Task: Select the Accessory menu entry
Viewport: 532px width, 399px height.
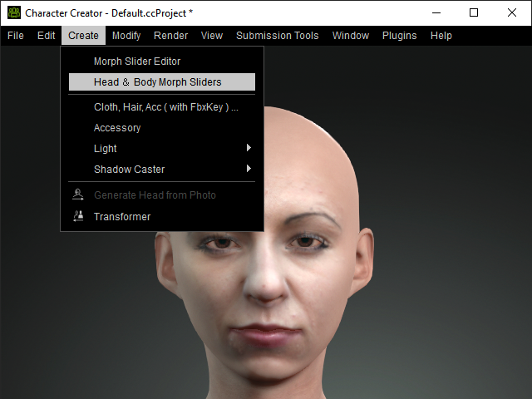Action: coord(162,128)
